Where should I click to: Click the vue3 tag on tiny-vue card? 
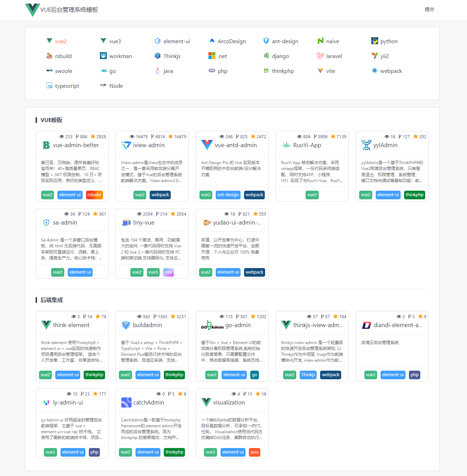(x=153, y=272)
